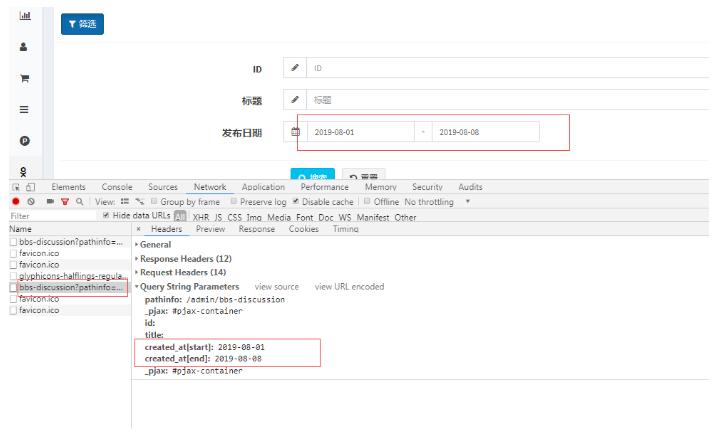The image size is (720, 437).
Task: Select the overview waterfall view icon
Action: point(140,201)
